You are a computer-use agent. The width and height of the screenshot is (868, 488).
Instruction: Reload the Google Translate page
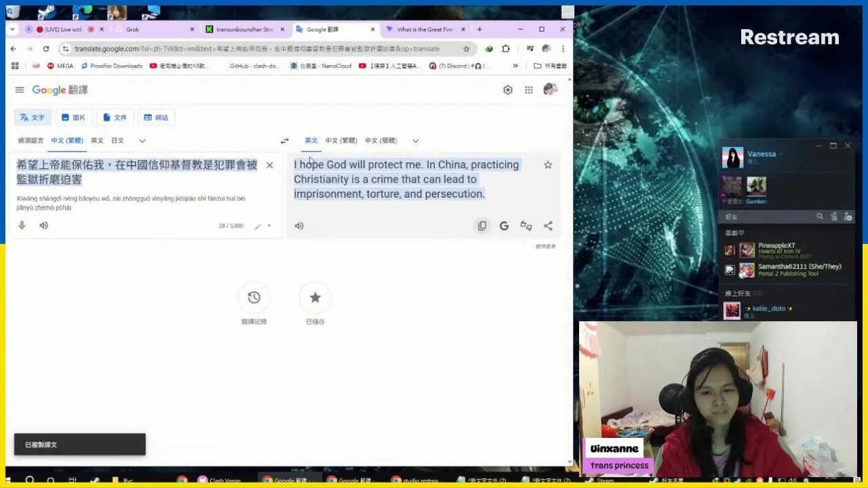pyautogui.click(x=45, y=49)
